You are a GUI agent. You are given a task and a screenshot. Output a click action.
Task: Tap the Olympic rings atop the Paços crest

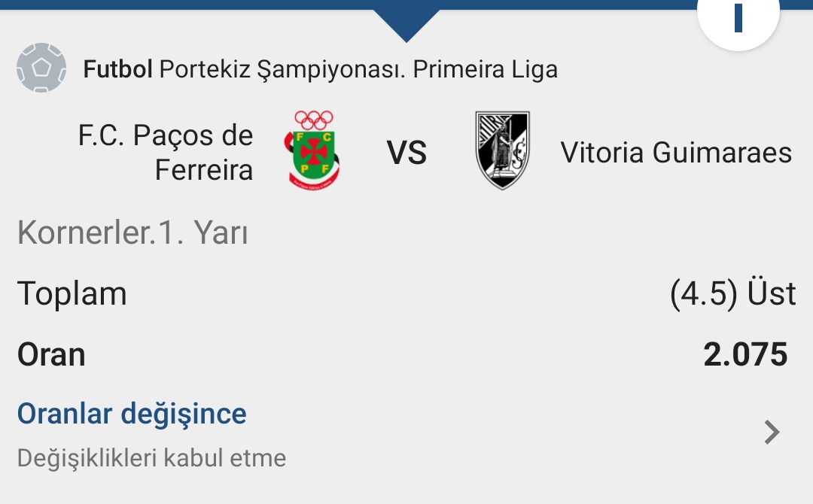pyautogui.click(x=314, y=120)
